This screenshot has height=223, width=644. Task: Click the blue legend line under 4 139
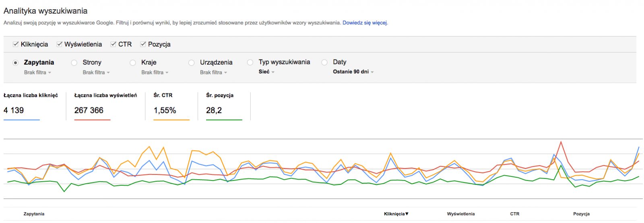[22, 120]
